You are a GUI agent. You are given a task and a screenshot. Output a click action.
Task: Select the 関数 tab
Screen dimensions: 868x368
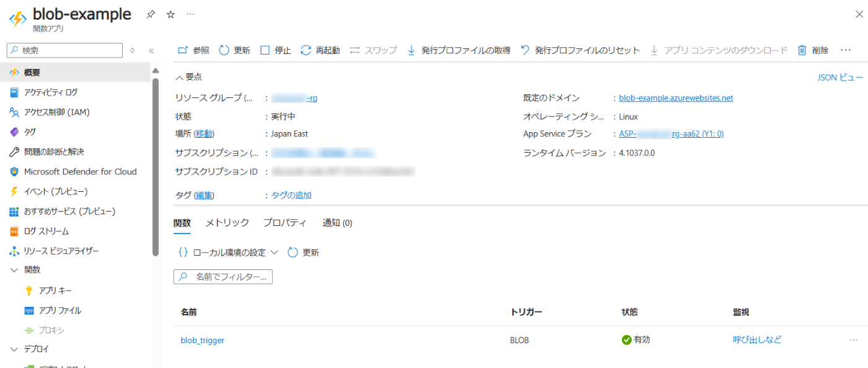tap(182, 223)
